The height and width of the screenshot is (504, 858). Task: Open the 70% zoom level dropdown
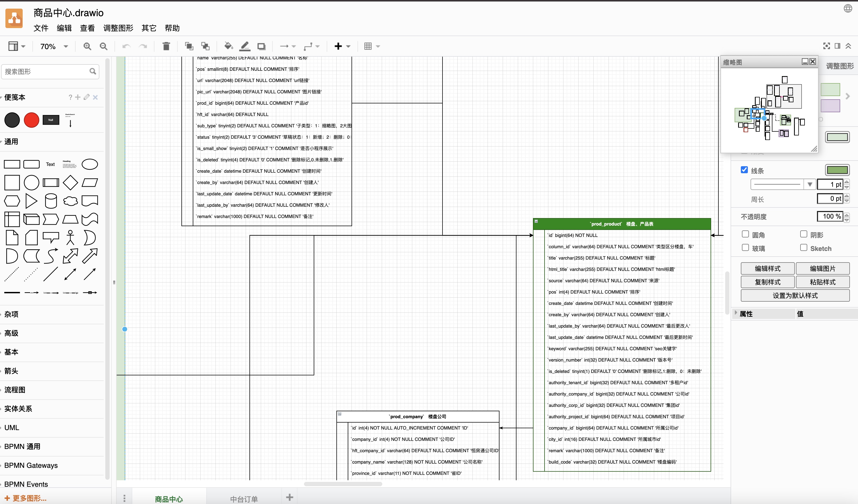[x=54, y=46]
